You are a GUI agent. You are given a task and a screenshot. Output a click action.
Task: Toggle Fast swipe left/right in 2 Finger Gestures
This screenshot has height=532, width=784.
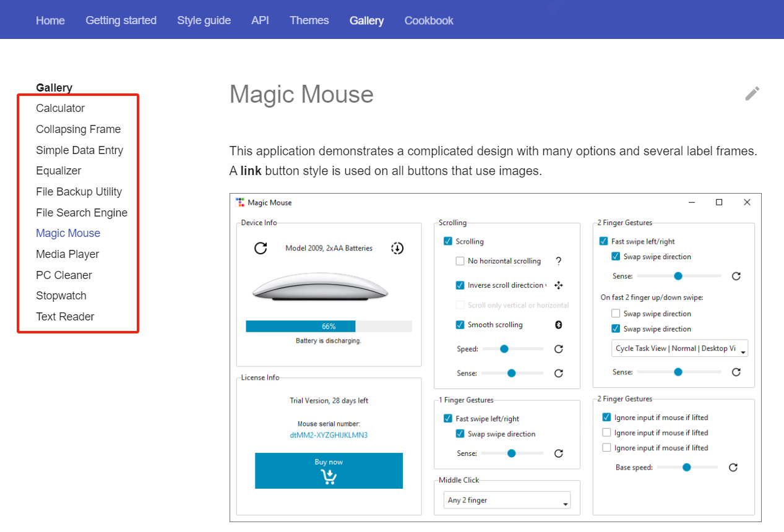603,241
